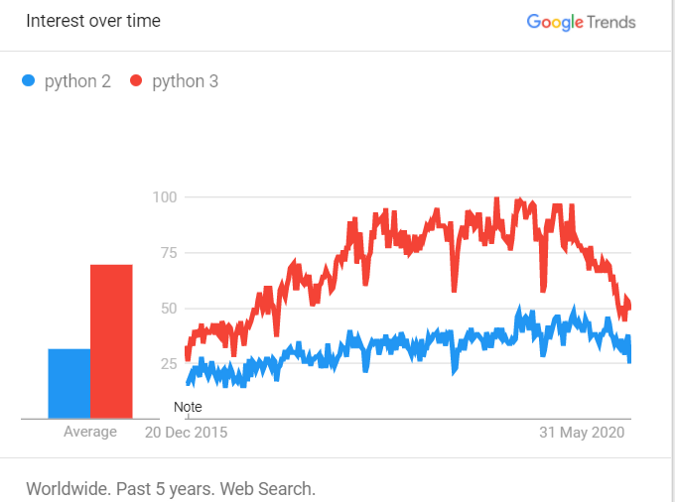The height and width of the screenshot is (502, 675).
Task: Click the "python 3" legend label
Action: [x=185, y=82]
